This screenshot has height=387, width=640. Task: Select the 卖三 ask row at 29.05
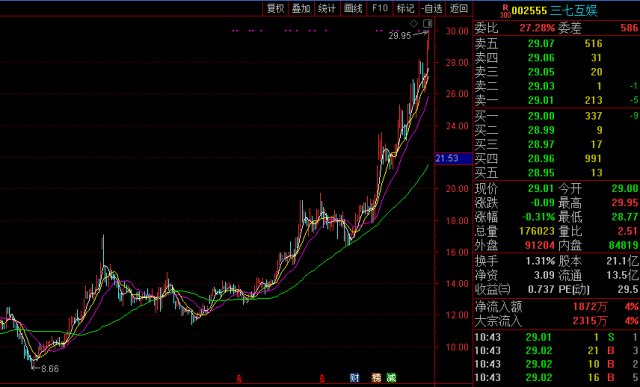pos(556,72)
